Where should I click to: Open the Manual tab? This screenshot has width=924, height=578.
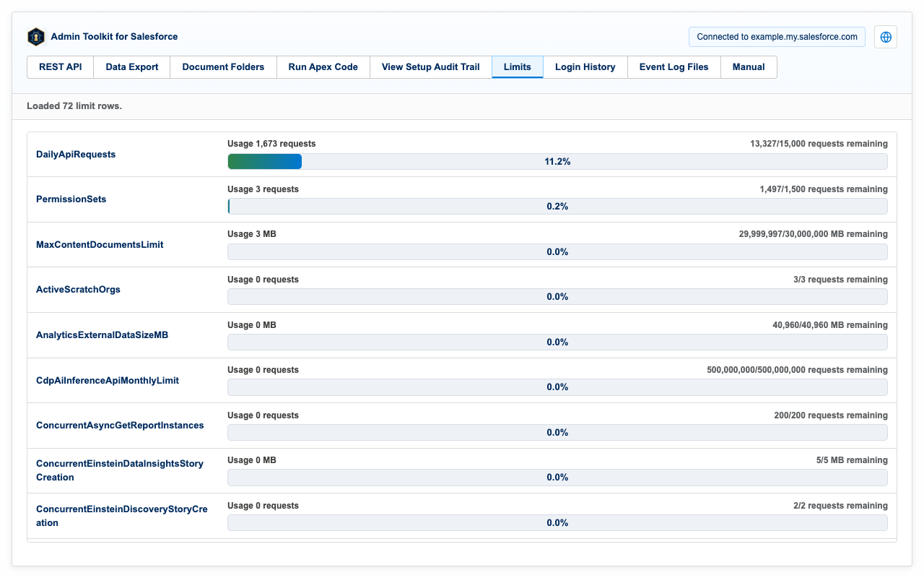tap(749, 67)
